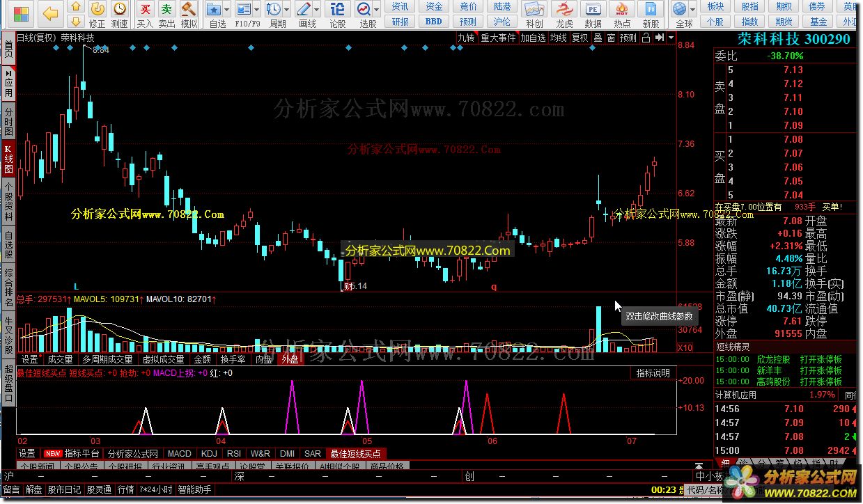
Task: Open the 全球 globe icon
Action: 680,9
